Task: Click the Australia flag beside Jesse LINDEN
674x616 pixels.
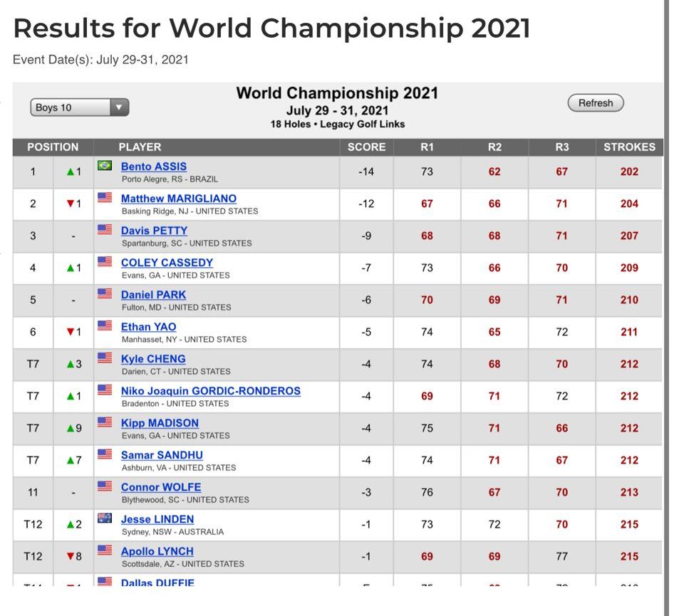Action: [105, 518]
